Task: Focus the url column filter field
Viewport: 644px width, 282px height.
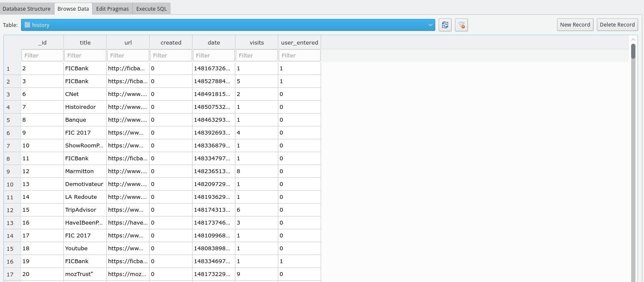Action: [128, 55]
